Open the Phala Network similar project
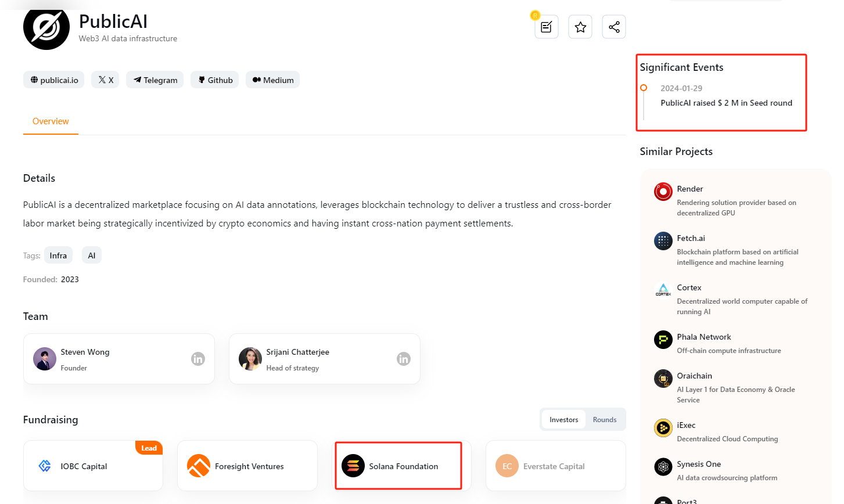The height and width of the screenshot is (504, 844). pyautogui.click(x=704, y=337)
